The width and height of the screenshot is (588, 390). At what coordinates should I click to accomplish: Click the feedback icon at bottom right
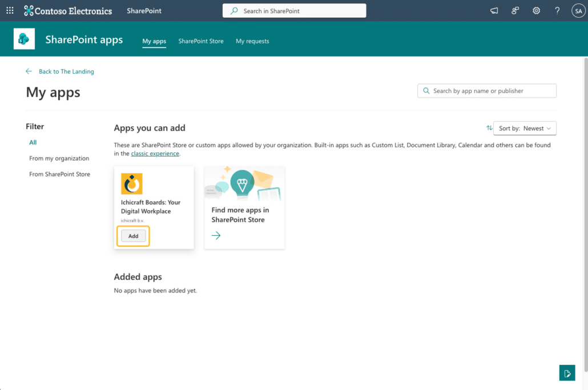(567, 373)
